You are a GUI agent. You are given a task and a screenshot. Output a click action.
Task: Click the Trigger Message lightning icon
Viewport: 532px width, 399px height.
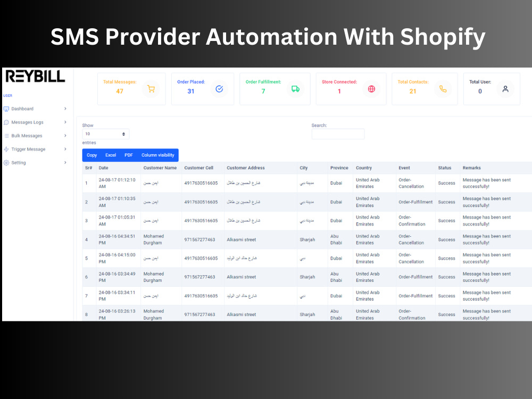pos(6,149)
